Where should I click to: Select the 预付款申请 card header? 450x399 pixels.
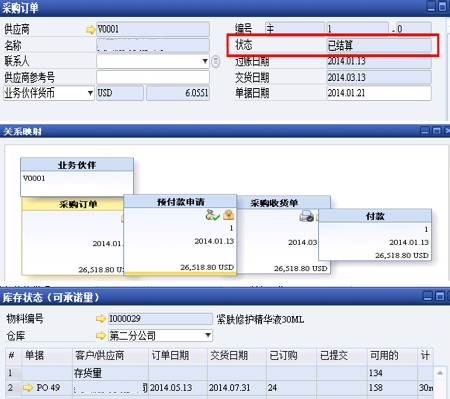click(x=180, y=202)
